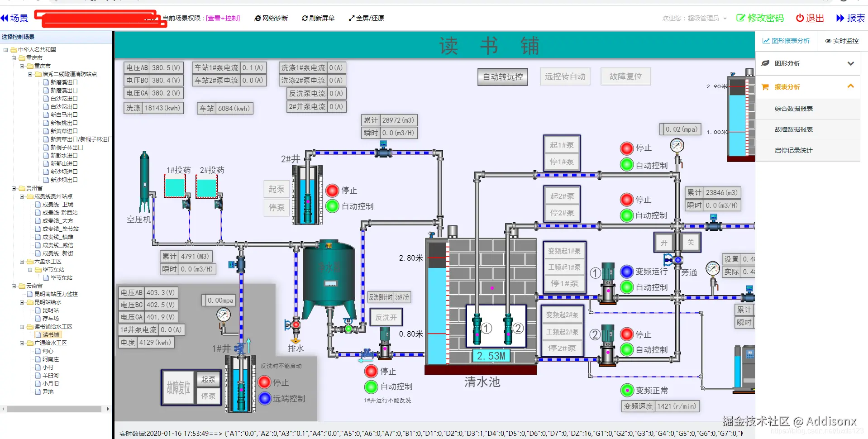Collapse 中华人民共和国 tree node
Screen dimensions: 868x439
pos(5,50)
